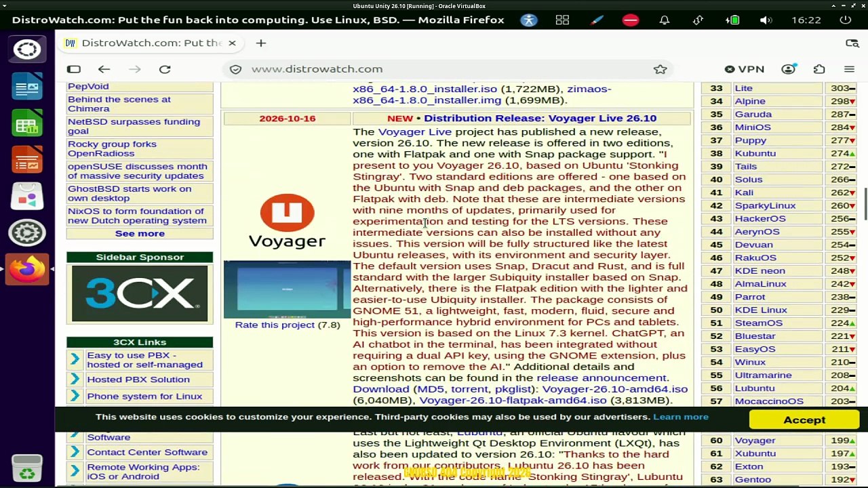This screenshot has height=488, width=868.
Task: Open the torrent download link
Action: 469,389
